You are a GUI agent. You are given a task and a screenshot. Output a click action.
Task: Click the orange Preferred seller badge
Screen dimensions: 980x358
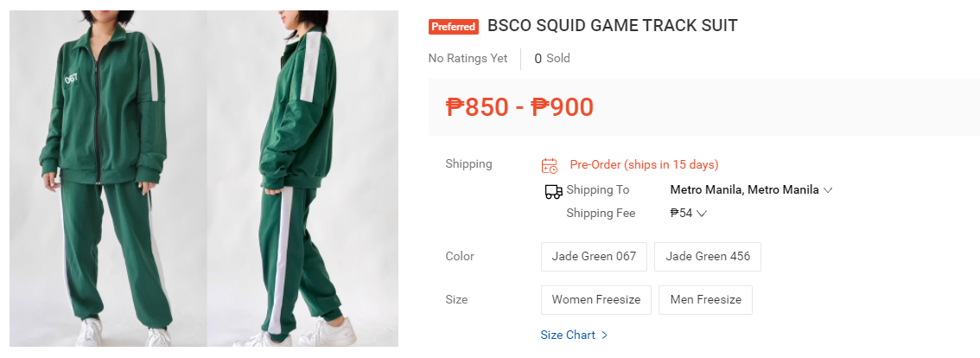pos(453,27)
